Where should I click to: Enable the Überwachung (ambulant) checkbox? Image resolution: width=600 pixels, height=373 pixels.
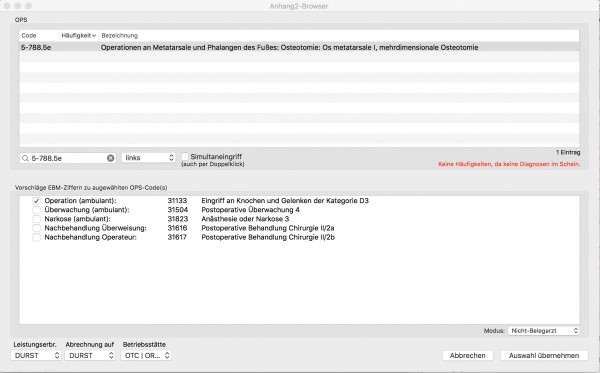coord(36,210)
